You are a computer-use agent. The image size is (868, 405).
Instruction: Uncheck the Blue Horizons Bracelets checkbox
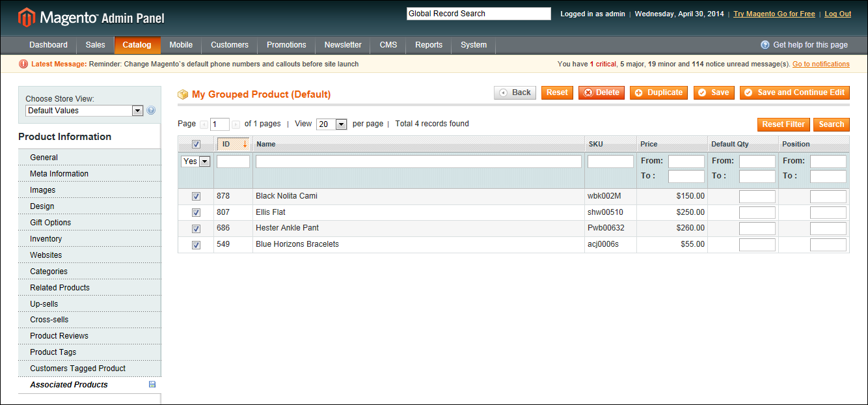tap(196, 245)
